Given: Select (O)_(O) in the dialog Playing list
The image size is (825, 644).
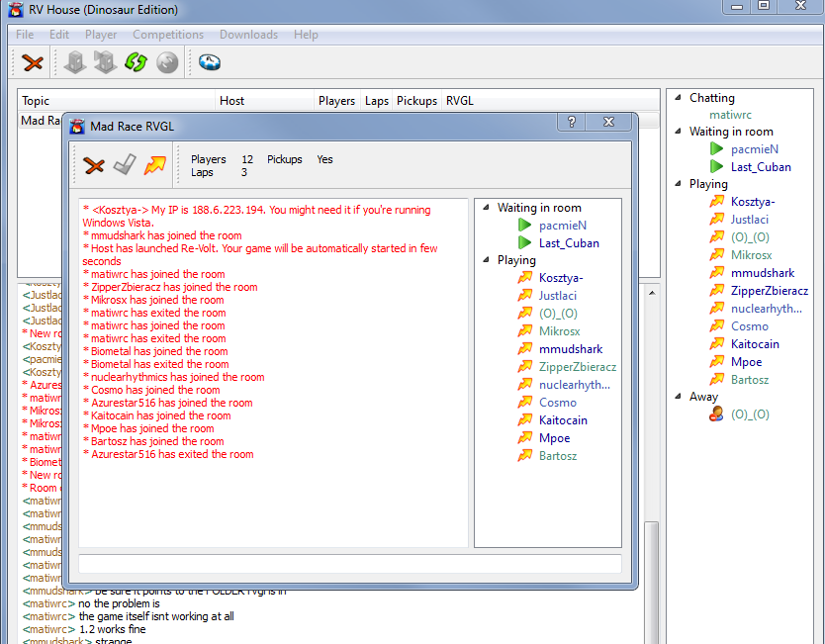Looking at the screenshot, I should [558, 313].
